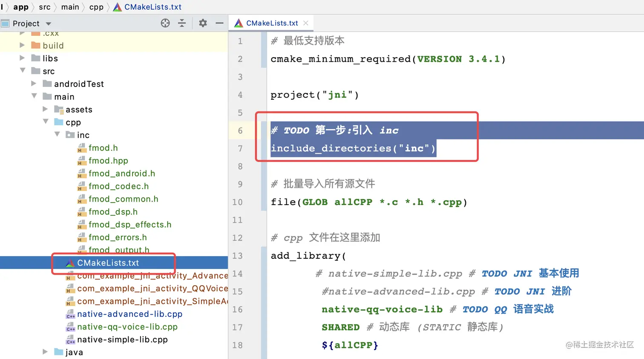Open the Project view dropdown arrow
The height and width of the screenshot is (359, 644).
(x=49, y=24)
